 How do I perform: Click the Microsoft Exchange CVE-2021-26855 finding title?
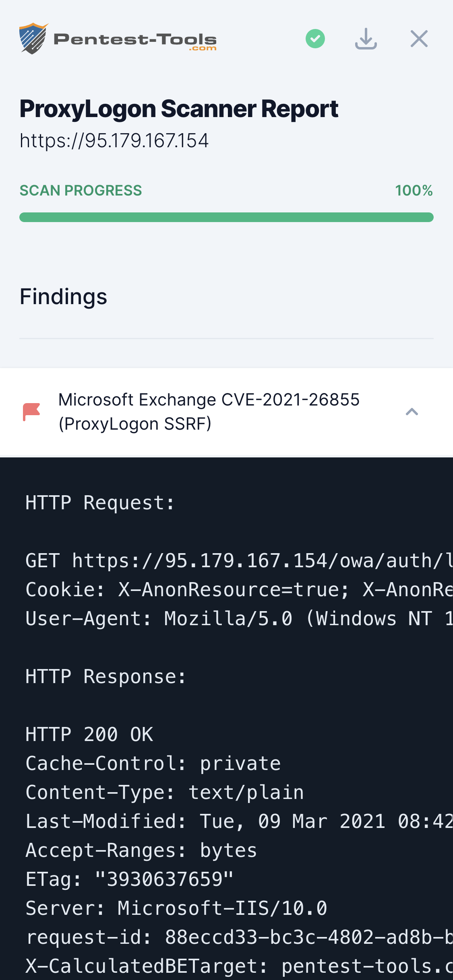[209, 411]
